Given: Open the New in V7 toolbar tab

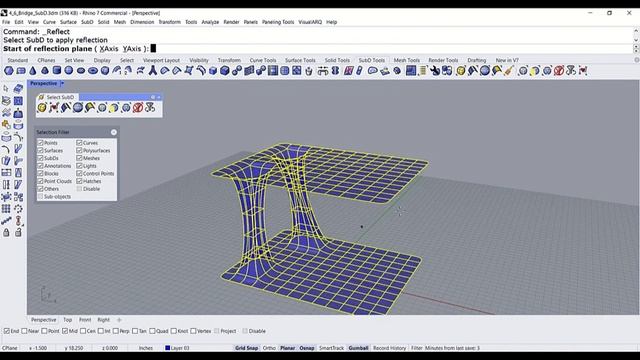Looking at the screenshot, I should tap(507, 60).
